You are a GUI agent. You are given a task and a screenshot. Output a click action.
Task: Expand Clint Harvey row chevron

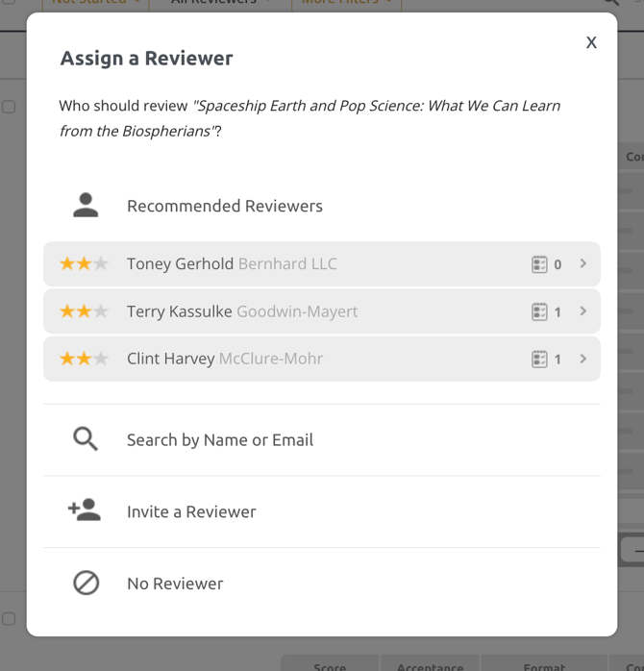point(583,359)
